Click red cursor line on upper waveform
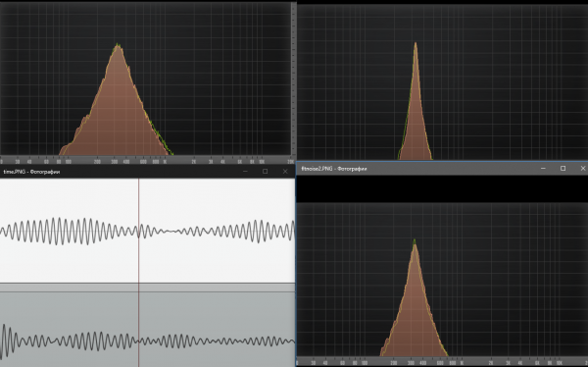Screen dimensions: 588x367 point(139,231)
